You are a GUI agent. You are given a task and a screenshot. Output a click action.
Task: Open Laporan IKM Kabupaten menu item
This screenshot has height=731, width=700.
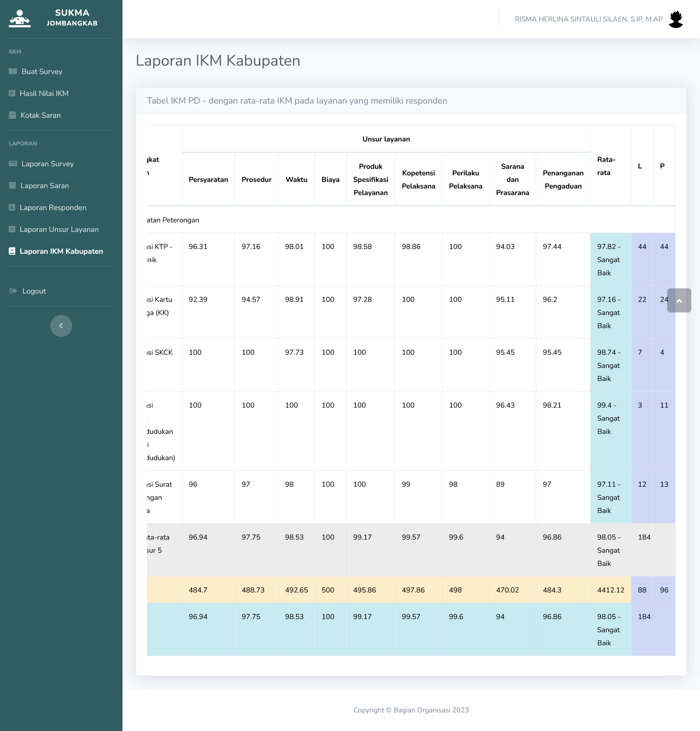pos(61,251)
